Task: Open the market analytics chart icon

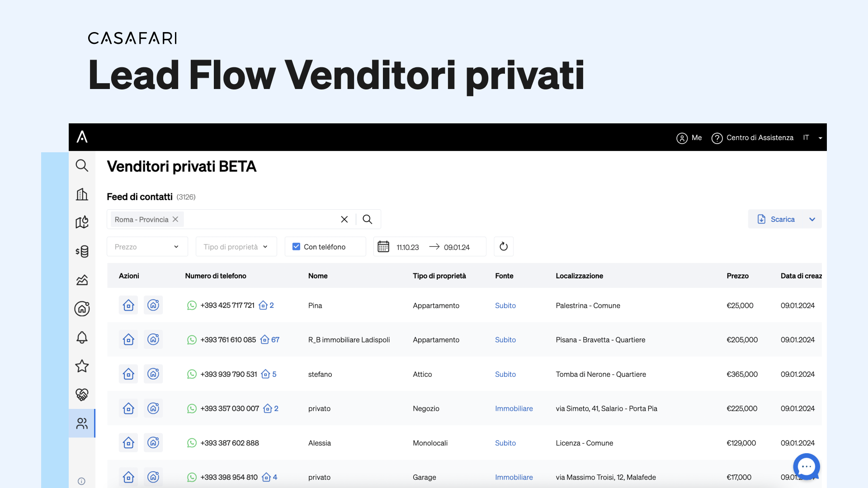Action: [x=82, y=280]
